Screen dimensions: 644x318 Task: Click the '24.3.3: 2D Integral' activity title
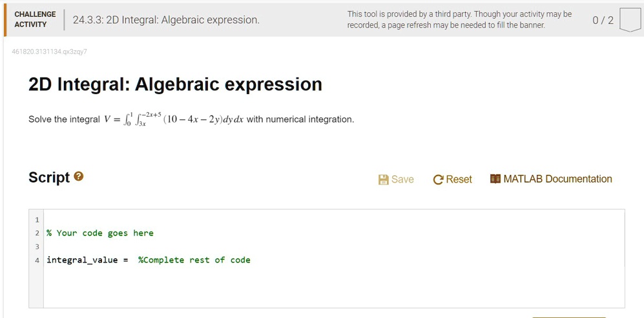click(x=167, y=20)
